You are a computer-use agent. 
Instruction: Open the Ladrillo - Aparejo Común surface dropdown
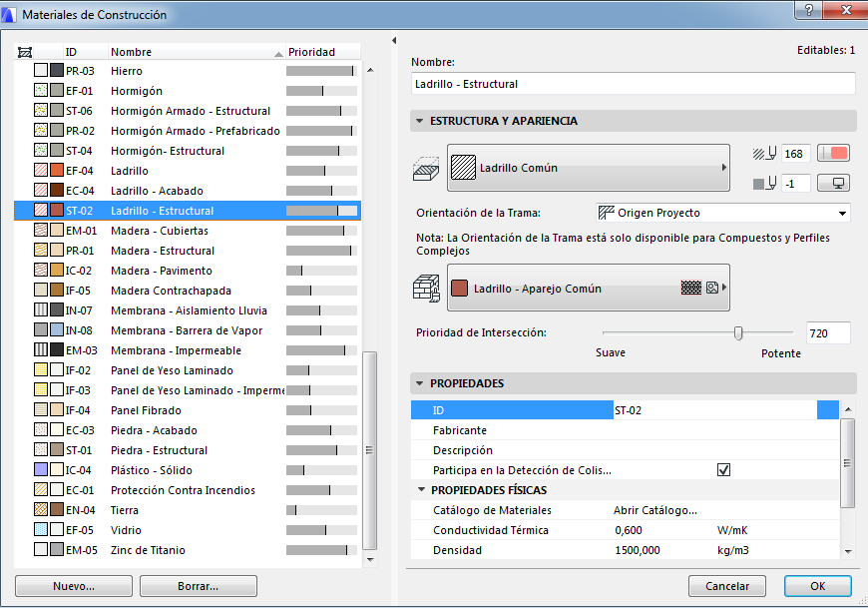589,288
